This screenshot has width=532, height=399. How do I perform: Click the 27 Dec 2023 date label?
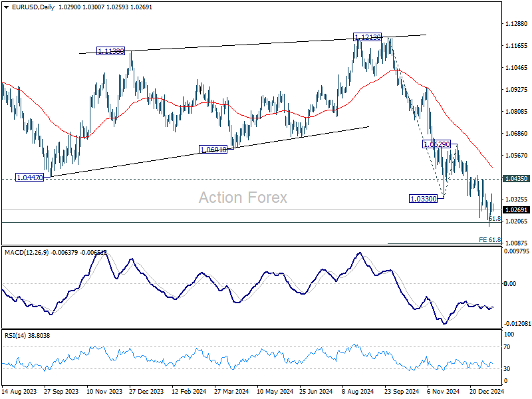tap(146, 391)
